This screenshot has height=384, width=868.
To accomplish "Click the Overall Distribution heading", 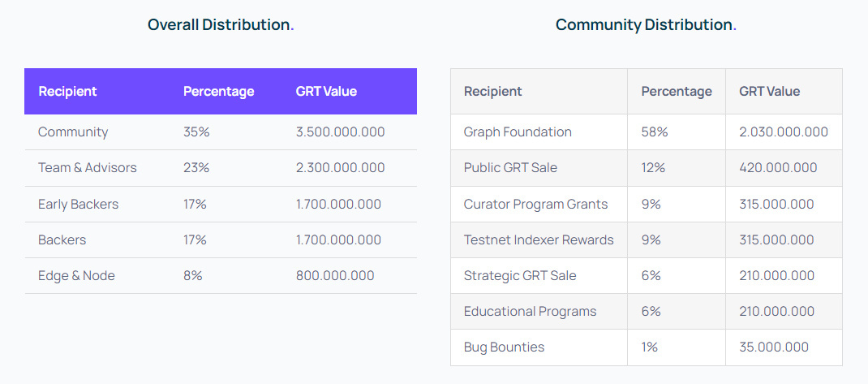I will click(221, 25).
